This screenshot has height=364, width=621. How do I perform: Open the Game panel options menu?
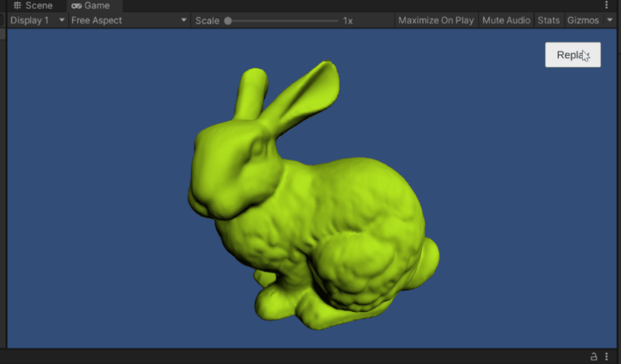pyautogui.click(x=606, y=5)
